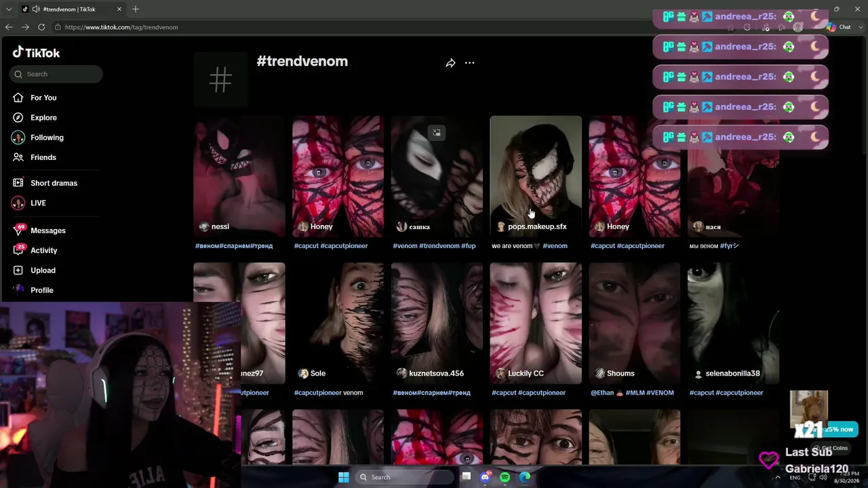868x488 pixels.
Task: Open the Upload page
Action: [43, 270]
